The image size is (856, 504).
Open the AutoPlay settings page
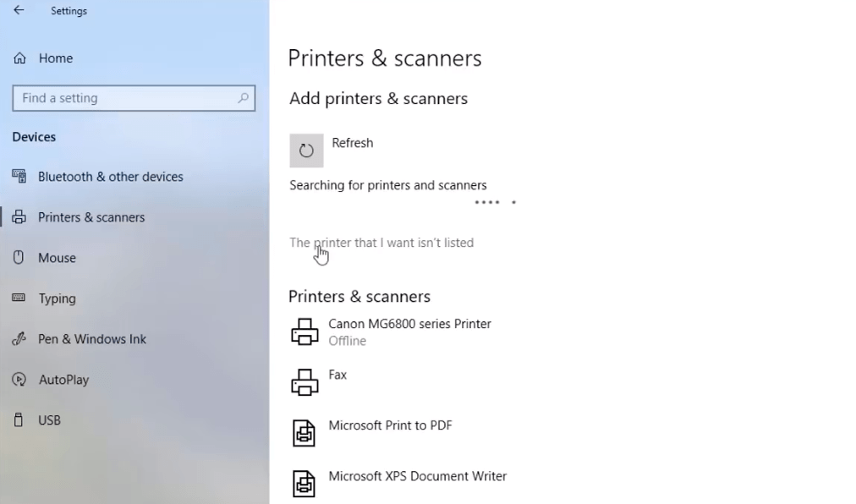point(63,380)
